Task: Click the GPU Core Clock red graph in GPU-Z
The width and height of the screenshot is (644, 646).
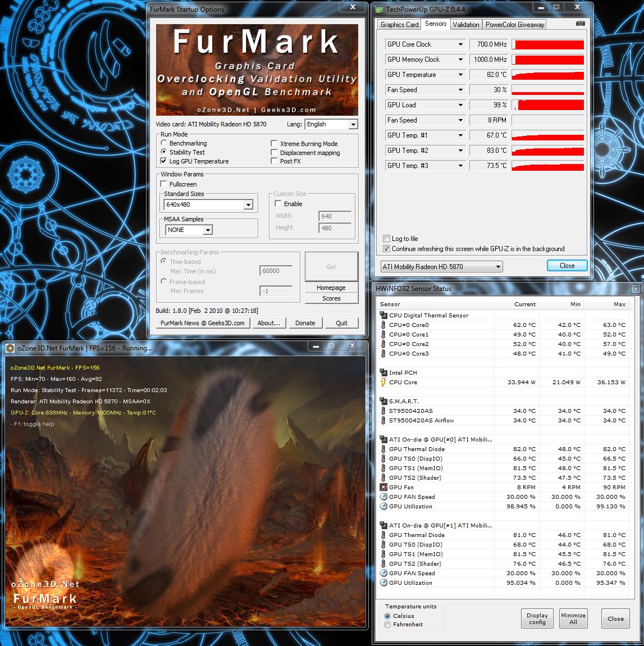Action: [548, 44]
